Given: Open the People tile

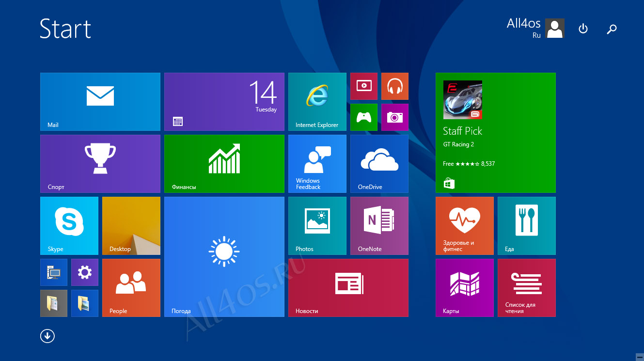Looking at the screenshot, I should coord(131,288).
